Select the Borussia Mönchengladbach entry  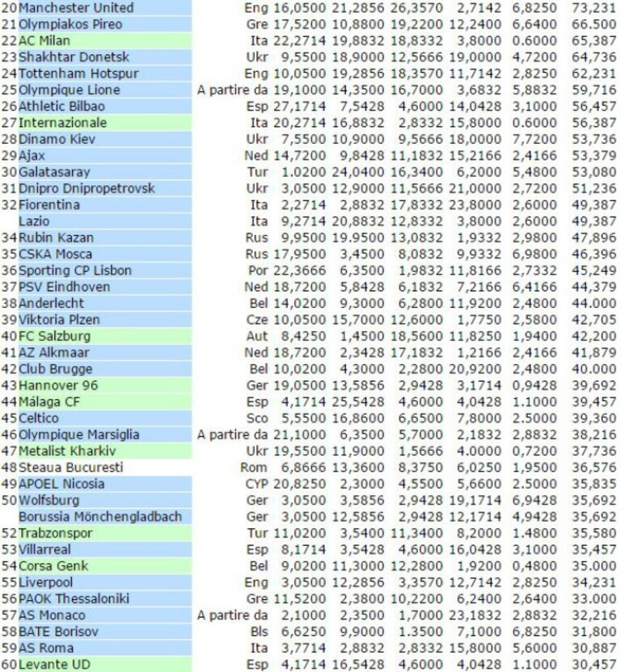100,516
